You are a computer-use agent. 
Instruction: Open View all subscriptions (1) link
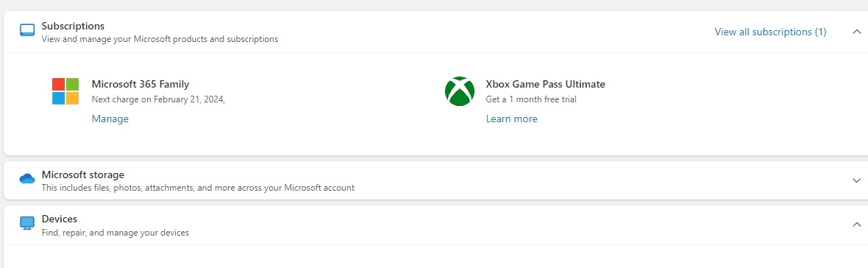coord(771,32)
